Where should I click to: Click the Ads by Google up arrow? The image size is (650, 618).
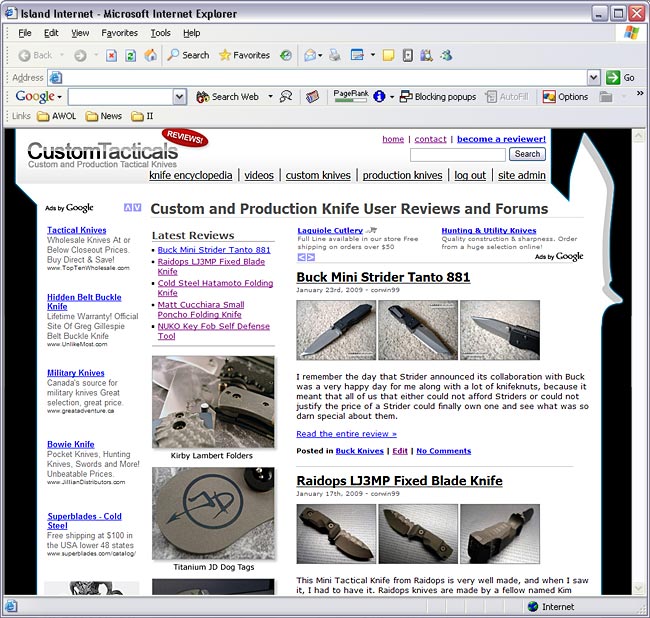pos(128,208)
